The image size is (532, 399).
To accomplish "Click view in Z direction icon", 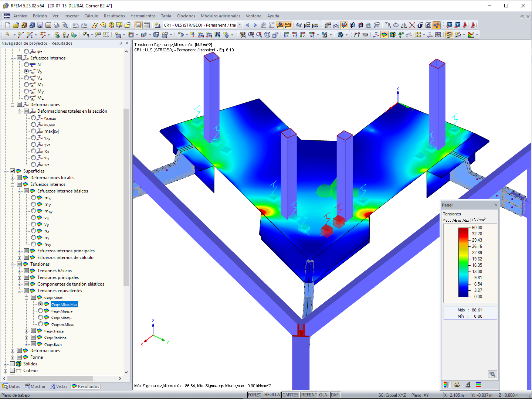I will click(303, 35).
